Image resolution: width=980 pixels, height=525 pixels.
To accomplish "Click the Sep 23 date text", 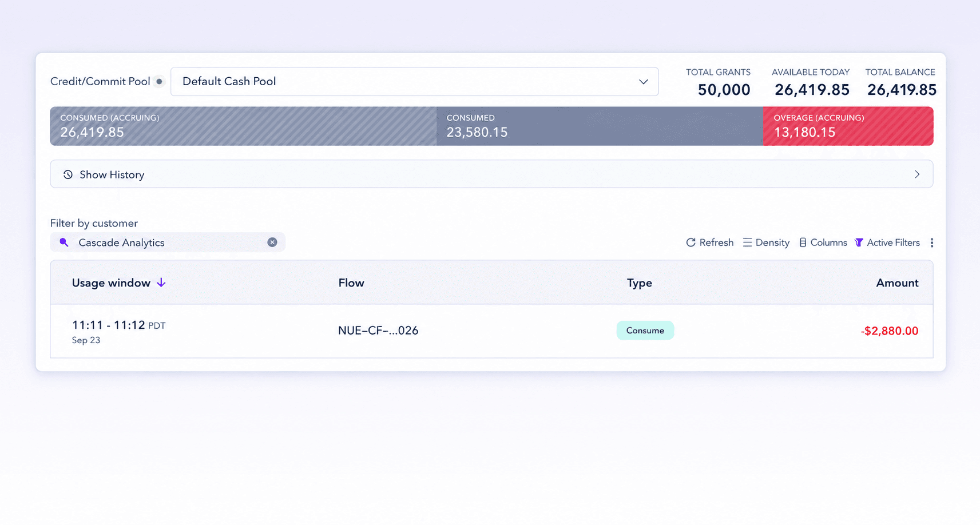I will click(x=86, y=340).
